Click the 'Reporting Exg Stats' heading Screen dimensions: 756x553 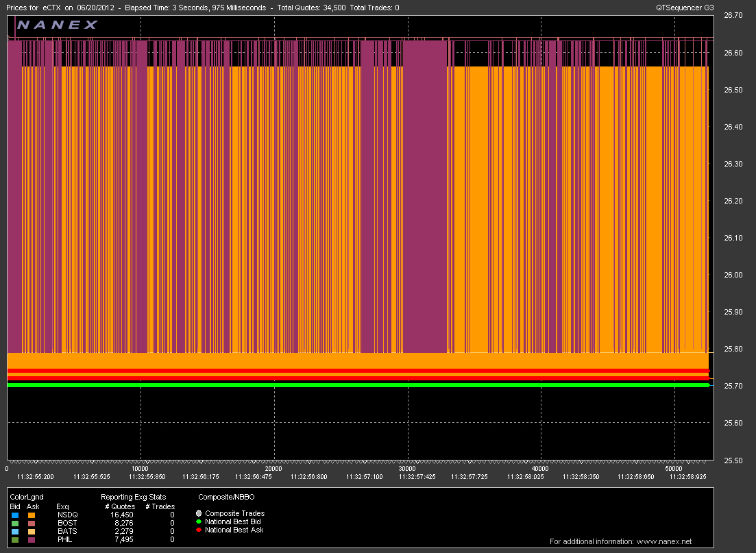pos(133,497)
